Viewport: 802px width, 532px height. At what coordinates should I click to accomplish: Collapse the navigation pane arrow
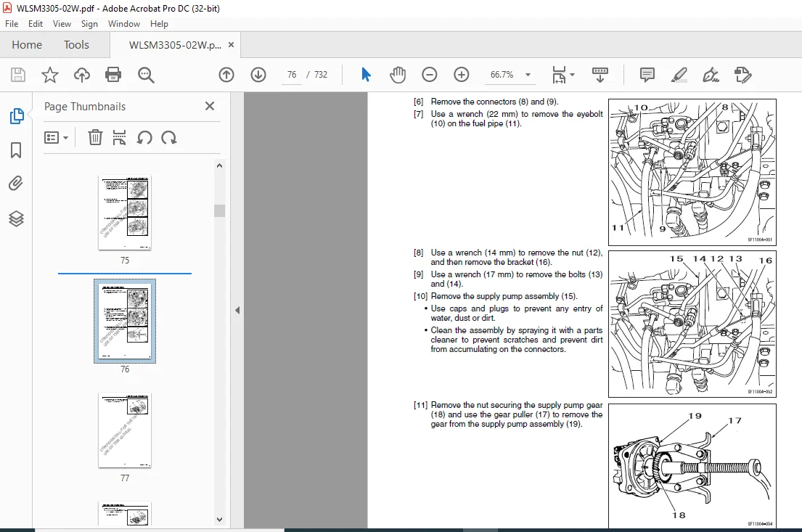tap(237, 311)
